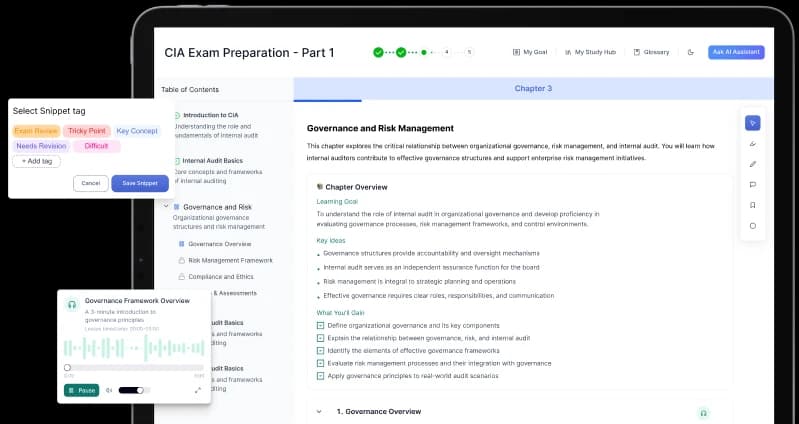Open Risk Management Framework lesson
This screenshot has height=424, width=799.
point(230,260)
